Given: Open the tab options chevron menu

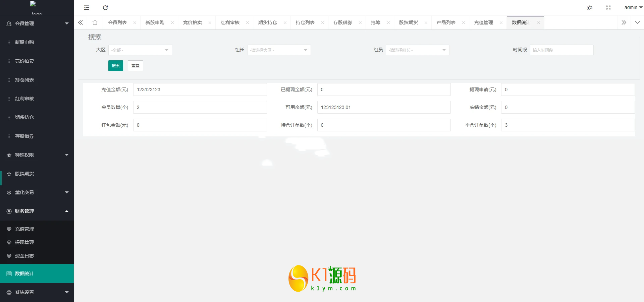Looking at the screenshot, I should coord(637,22).
